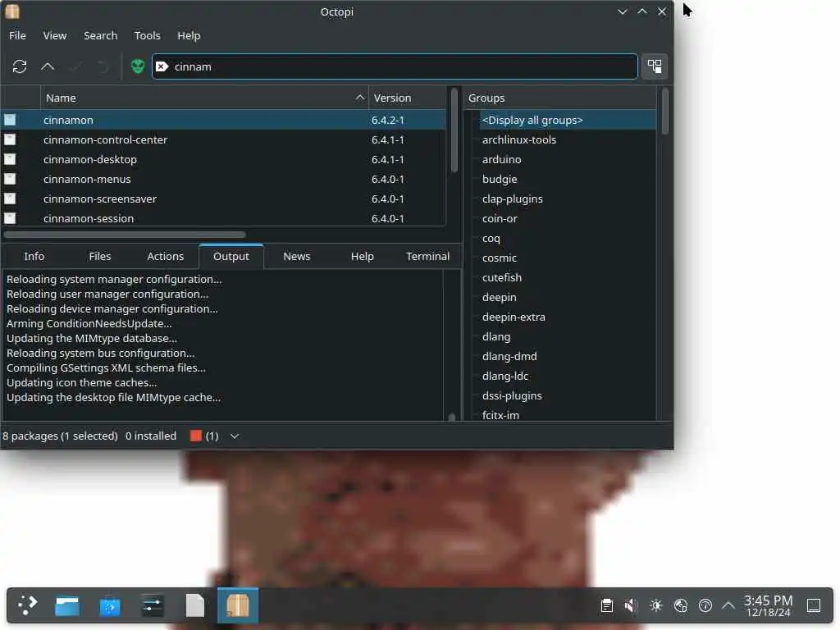Click the muted volume tray icon
Viewport: 840px width, 630px height.
[631, 605]
